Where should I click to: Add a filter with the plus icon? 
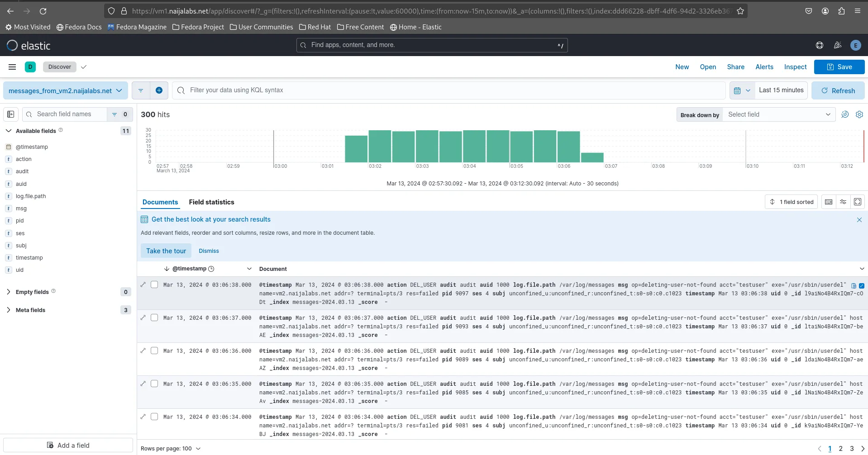click(159, 90)
